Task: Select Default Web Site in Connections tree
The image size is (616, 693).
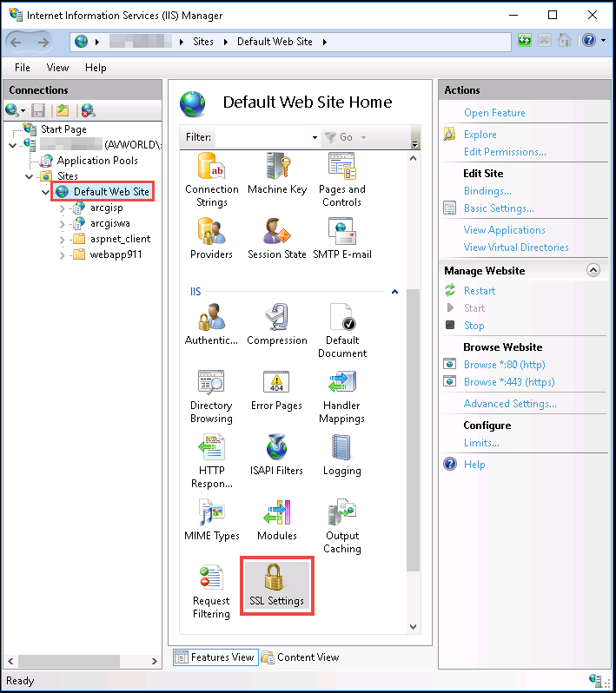Action: point(111,192)
